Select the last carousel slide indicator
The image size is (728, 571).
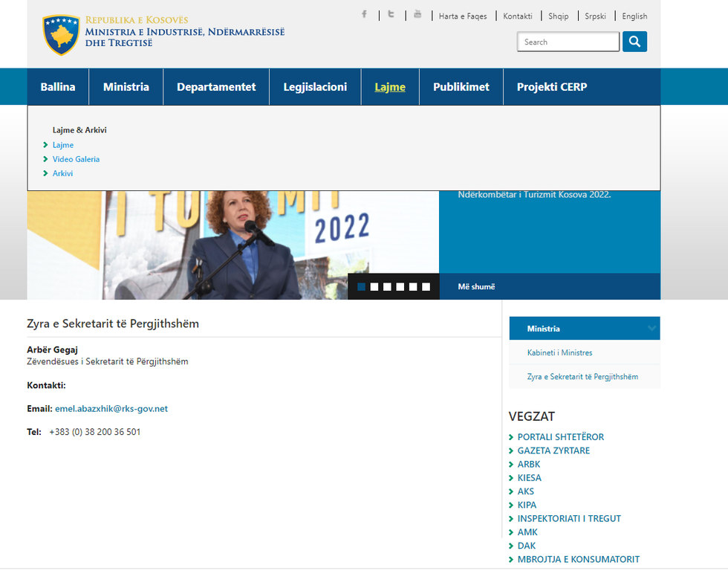click(426, 287)
